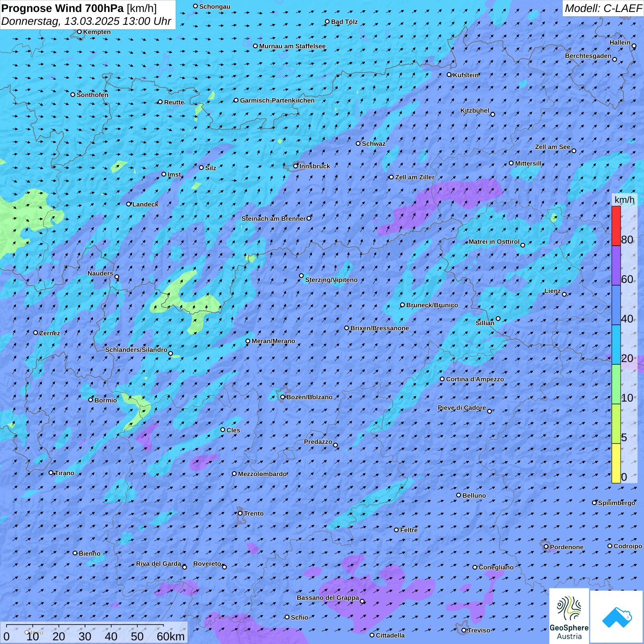Select the Nauders location label
Viewport: 644px width, 644px height.
point(100,273)
